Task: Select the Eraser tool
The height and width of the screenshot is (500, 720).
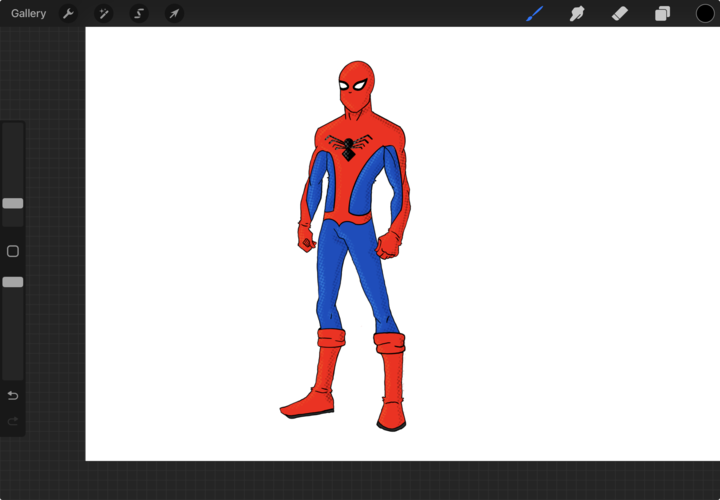Action: 619,14
